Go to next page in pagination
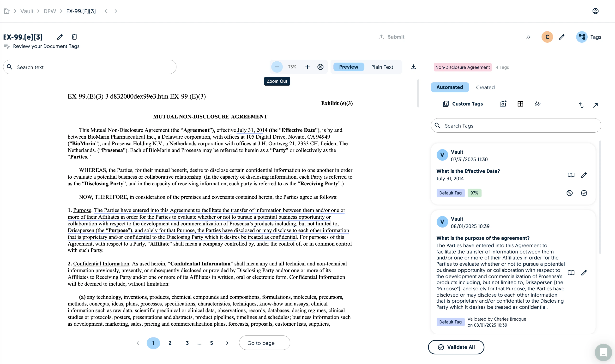The image size is (615, 364). point(227,343)
